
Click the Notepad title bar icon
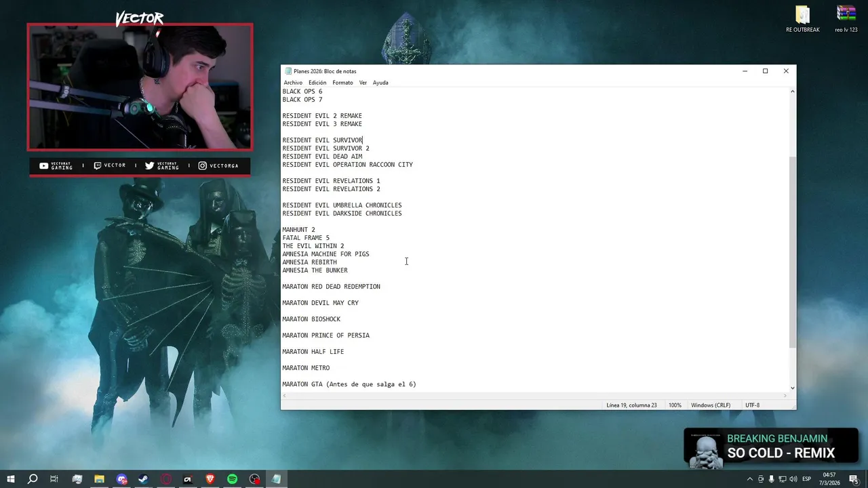pos(288,71)
